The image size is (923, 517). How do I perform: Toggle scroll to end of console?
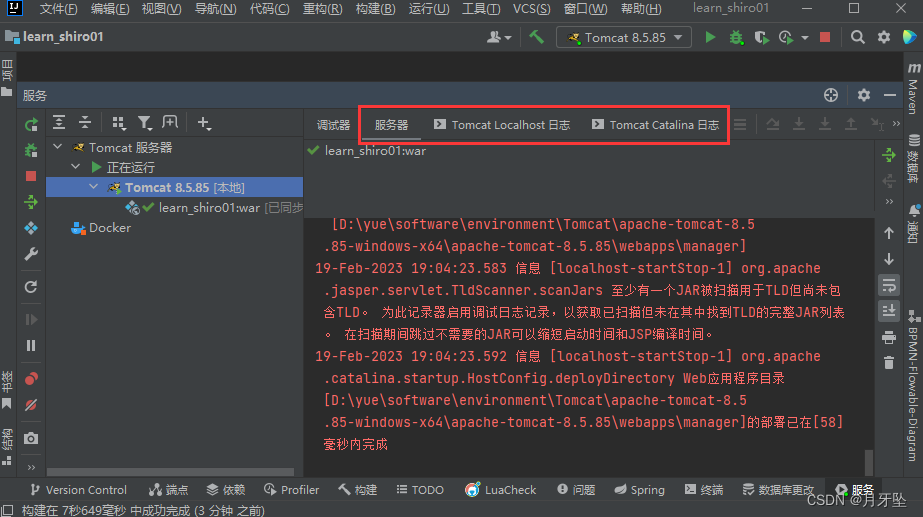click(889, 311)
